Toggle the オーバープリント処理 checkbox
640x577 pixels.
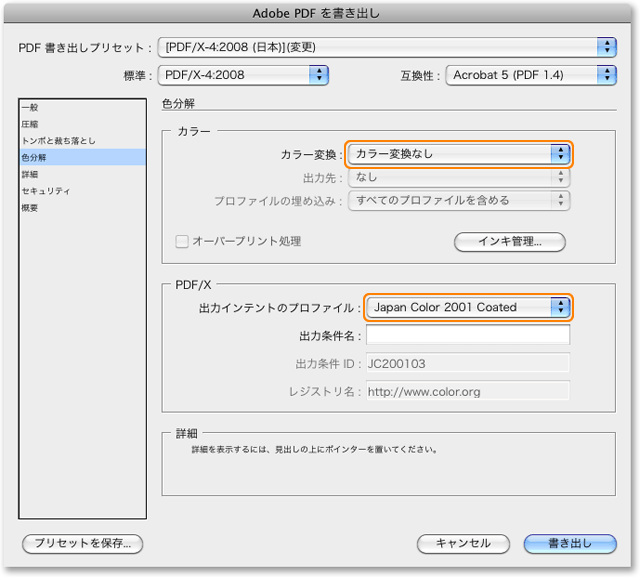tap(182, 241)
